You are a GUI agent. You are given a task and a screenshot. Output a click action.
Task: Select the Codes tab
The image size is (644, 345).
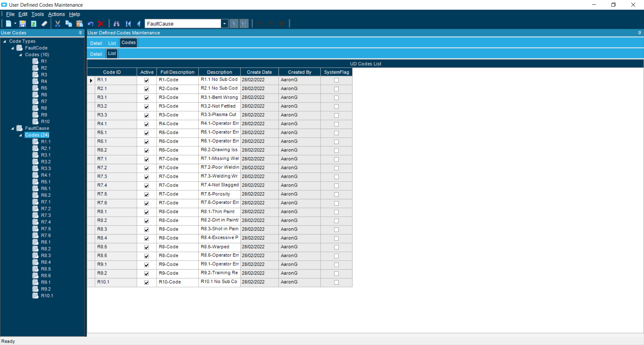click(x=128, y=43)
